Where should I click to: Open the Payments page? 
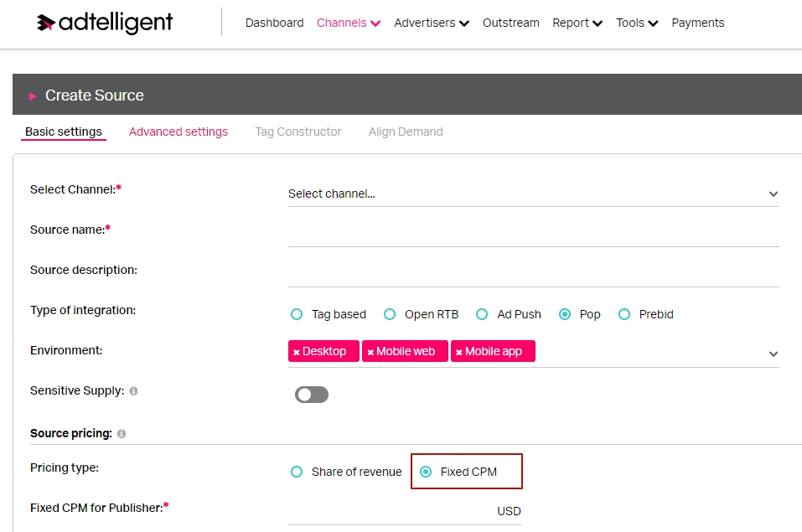tap(697, 23)
